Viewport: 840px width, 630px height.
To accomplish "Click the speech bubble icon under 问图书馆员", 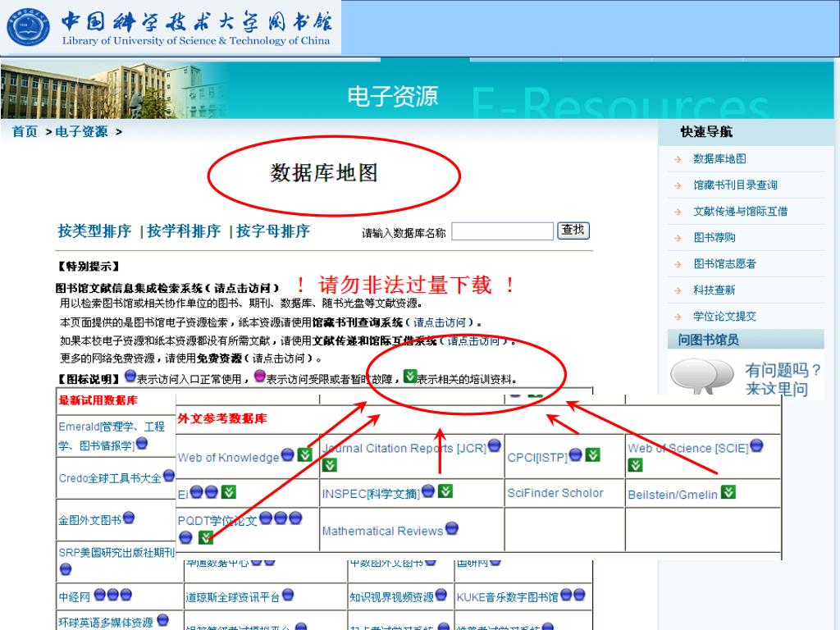I will click(x=702, y=376).
